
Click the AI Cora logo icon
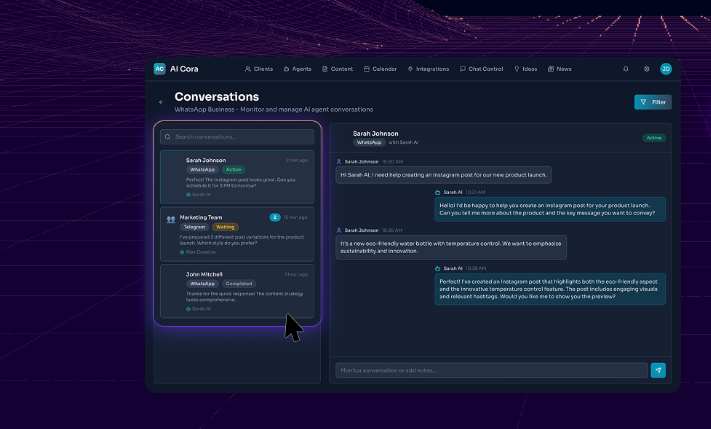click(x=160, y=69)
